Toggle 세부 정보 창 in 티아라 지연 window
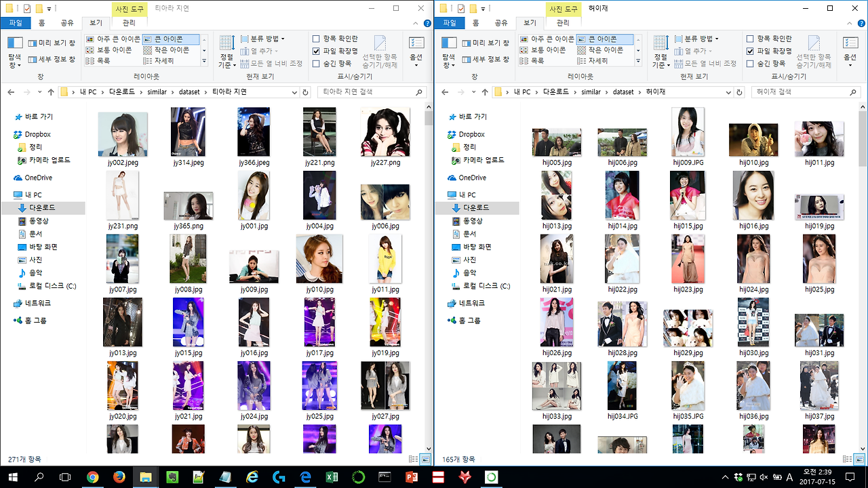This screenshot has height=488, width=868. coord(52,59)
